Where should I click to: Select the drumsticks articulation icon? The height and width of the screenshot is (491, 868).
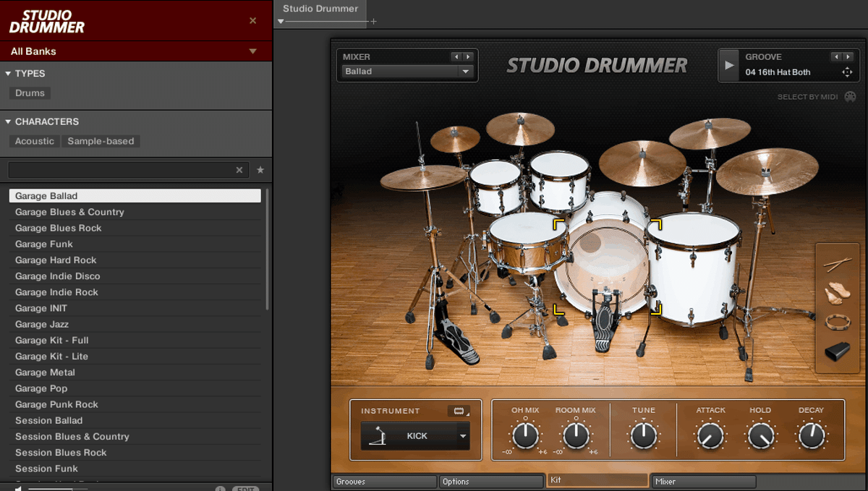click(x=838, y=264)
